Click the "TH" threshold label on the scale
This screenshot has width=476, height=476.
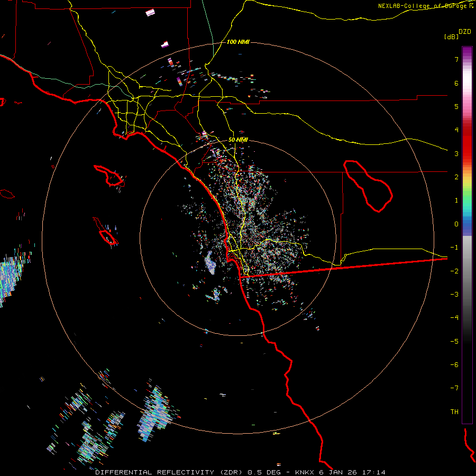[x=454, y=412]
